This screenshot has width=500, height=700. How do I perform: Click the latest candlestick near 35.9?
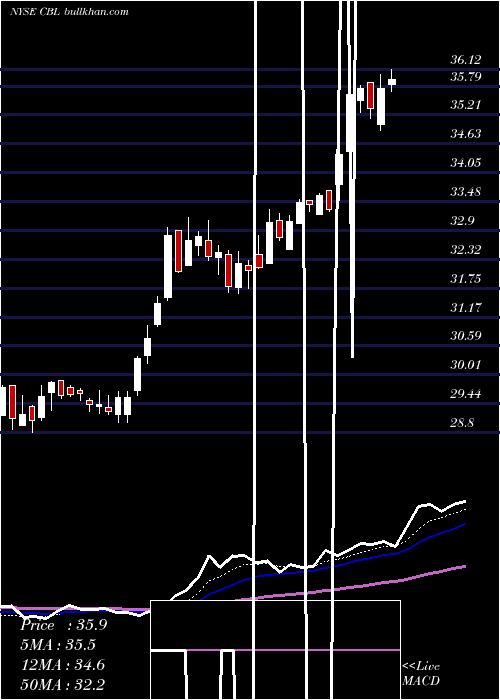(x=392, y=81)
